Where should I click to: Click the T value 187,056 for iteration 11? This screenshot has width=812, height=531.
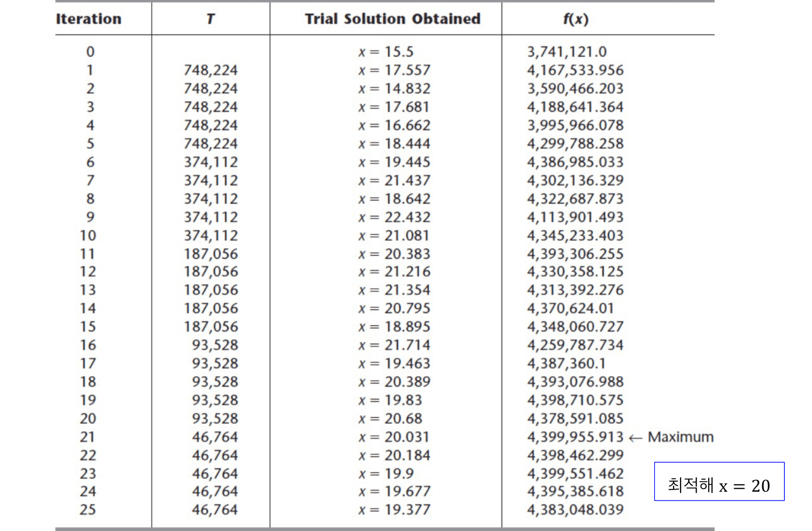click(211, 254)
